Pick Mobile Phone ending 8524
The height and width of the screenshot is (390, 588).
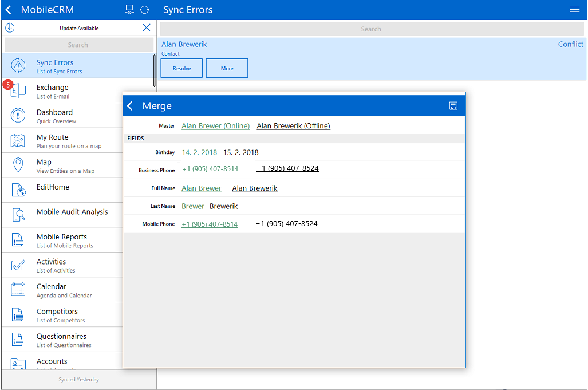coord(286,223)
